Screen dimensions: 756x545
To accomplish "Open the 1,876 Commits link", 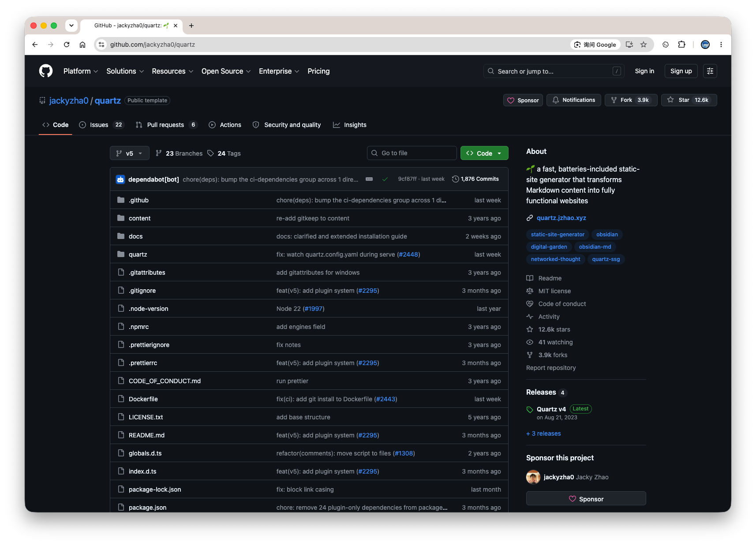I will coord(475,179).
